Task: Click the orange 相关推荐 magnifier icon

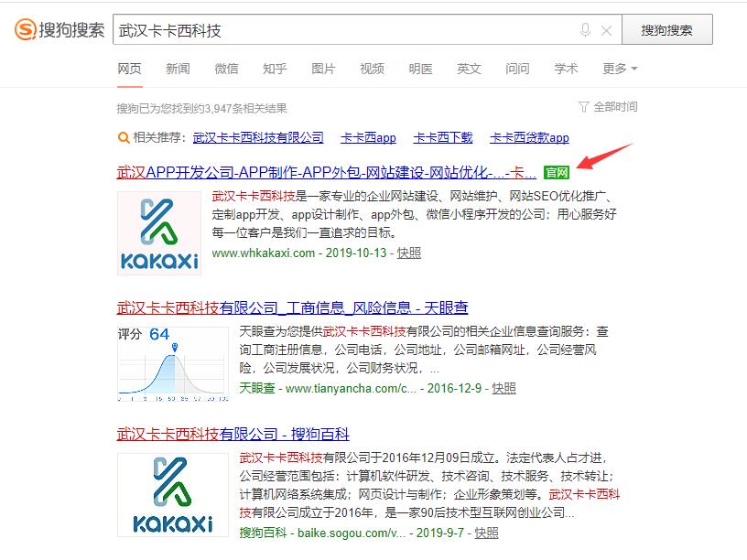Action: point(124,137)
